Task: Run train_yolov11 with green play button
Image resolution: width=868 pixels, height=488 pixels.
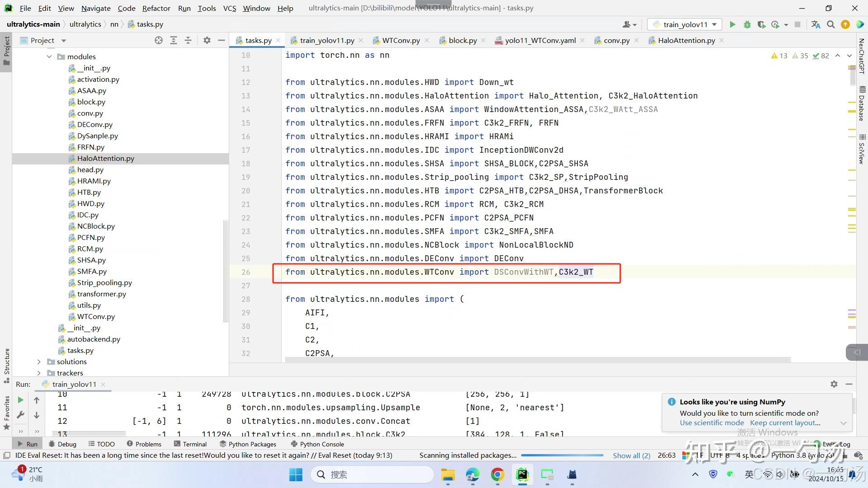Action: tap(732, 24)
